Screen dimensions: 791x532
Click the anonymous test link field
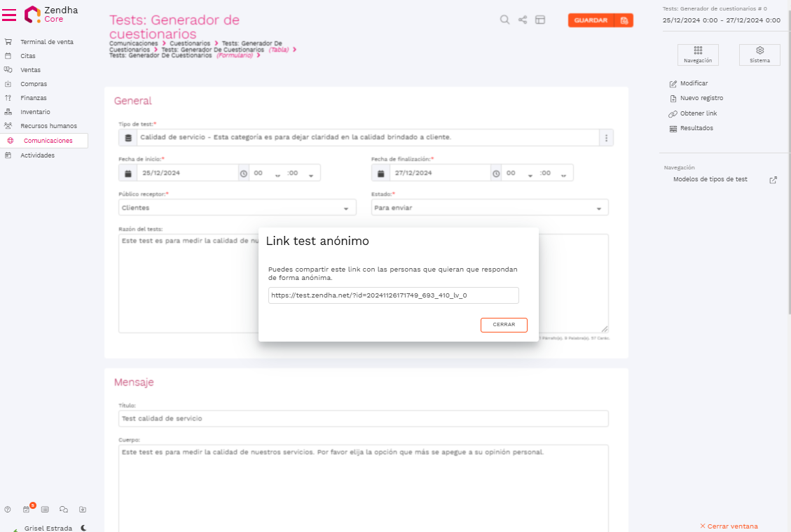[393, 295]
